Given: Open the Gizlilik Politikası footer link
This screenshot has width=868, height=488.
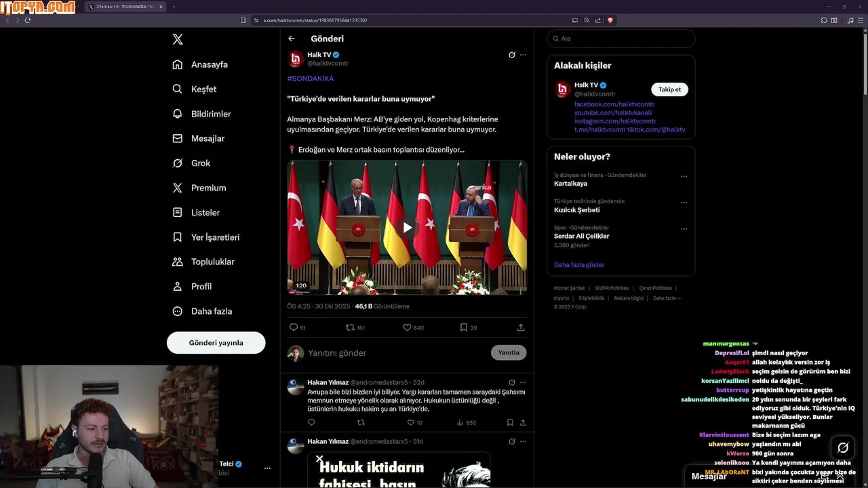Looking at the screenshot, I should pos(612,288).
